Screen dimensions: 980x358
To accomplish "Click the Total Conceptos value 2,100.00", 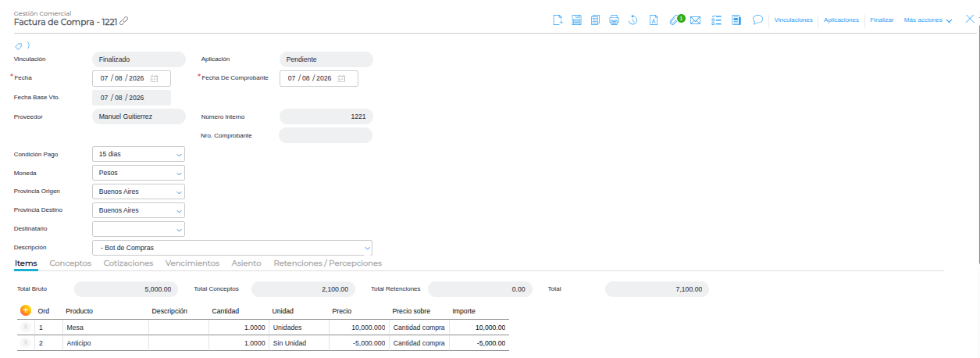I will tap(303, 289).
